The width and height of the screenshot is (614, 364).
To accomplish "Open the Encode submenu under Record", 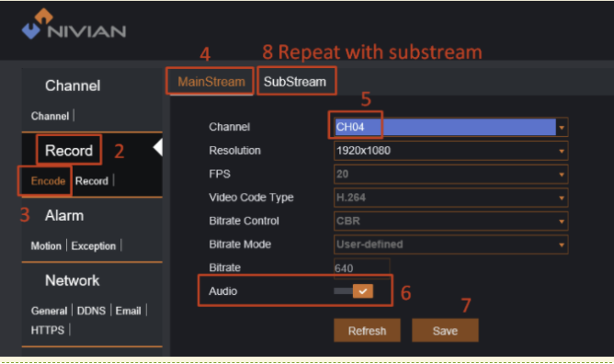I will click(48, 181).
